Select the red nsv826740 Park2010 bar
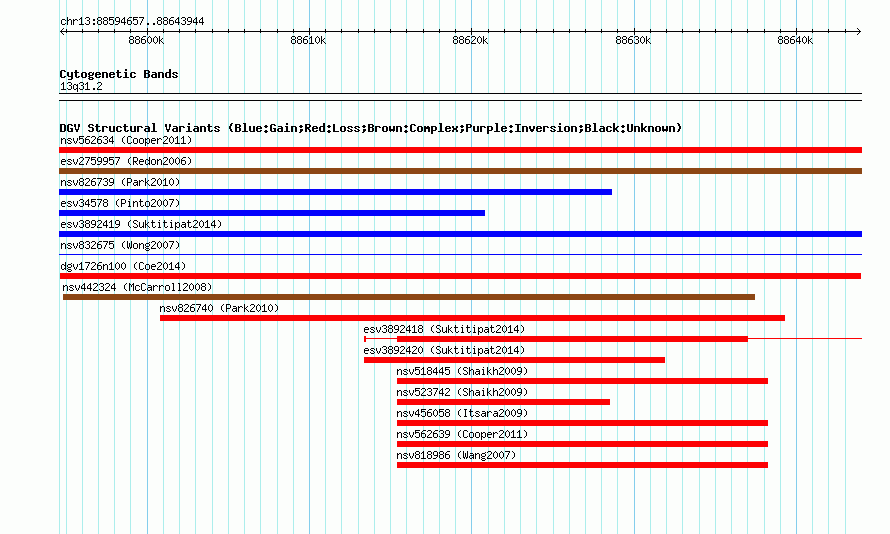 (472, 318)
